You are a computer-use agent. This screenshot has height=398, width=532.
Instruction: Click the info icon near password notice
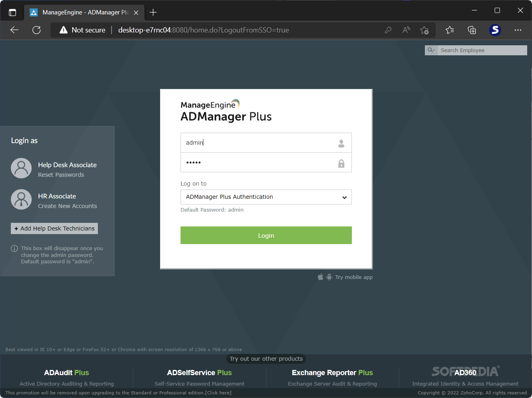click(x=14, y=248)
